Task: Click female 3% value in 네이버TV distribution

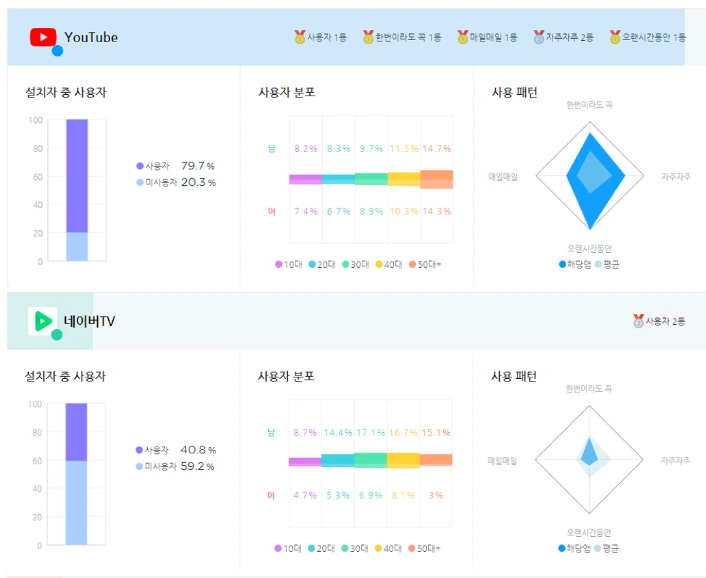Action: (x=436, y=495)
